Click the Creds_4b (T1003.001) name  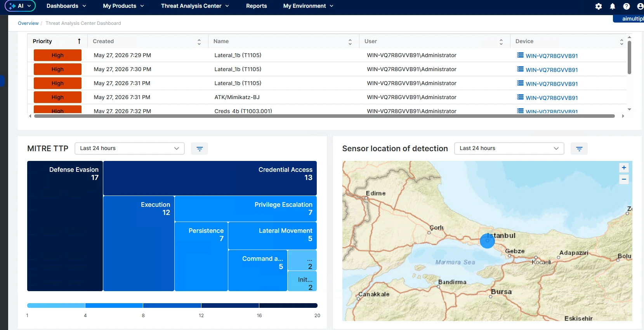point(243,111)
